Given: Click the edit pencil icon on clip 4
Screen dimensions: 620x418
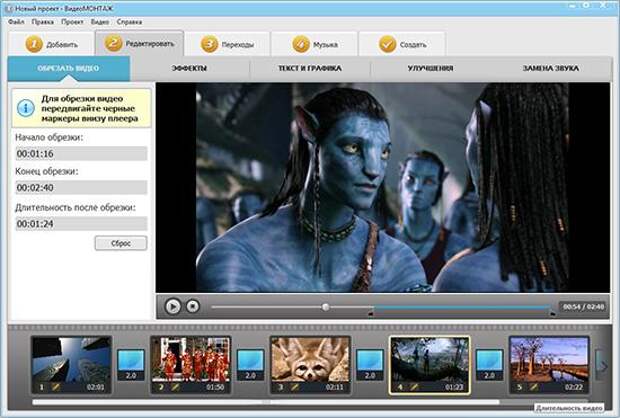Looking at the screenshot, I should [414, 387].
